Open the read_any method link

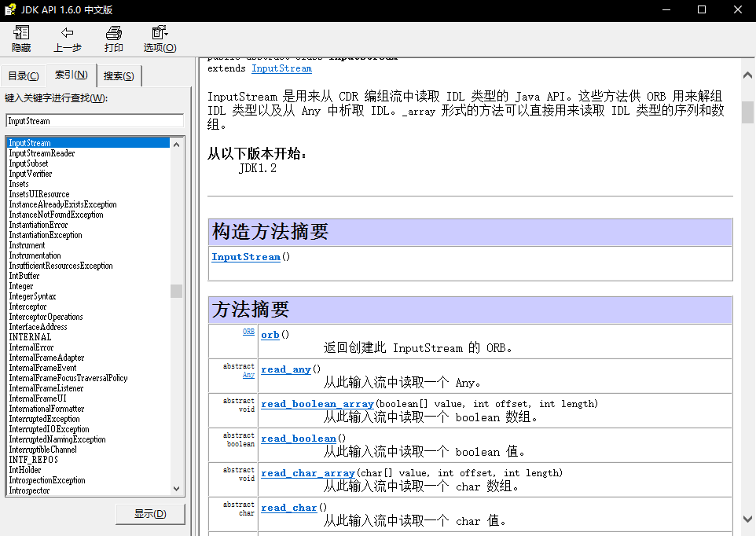286,369
